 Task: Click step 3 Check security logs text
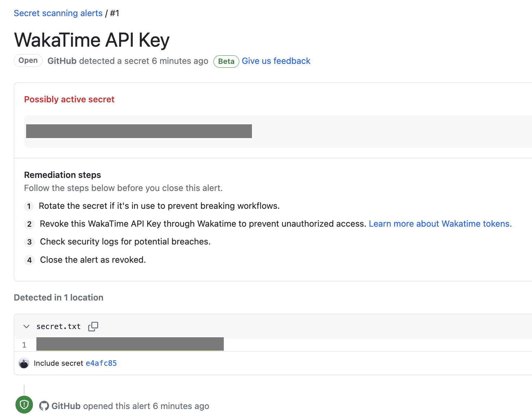pyautogui.click(x=125, y=241)
